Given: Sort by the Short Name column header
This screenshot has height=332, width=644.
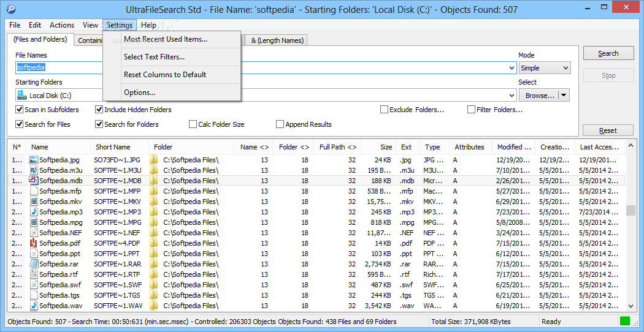Looking at the screenshot, I should tap(120, 147).
